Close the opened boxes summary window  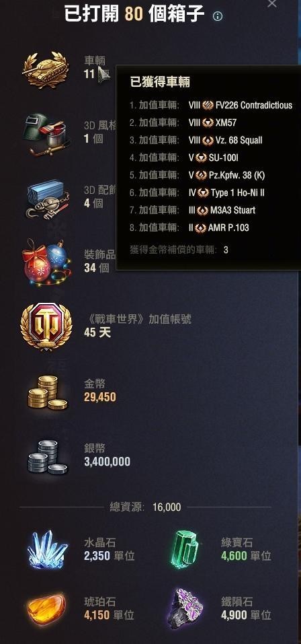272,3
